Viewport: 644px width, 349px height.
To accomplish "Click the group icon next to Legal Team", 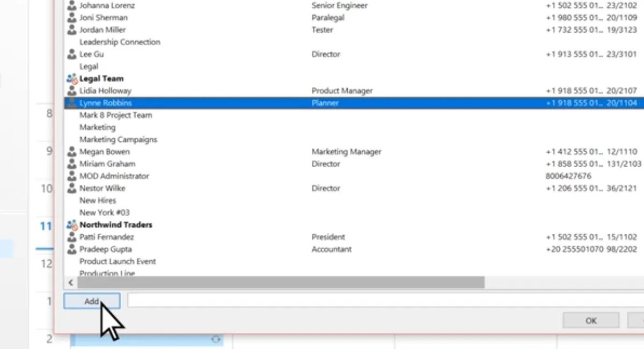I will [72, 79].
